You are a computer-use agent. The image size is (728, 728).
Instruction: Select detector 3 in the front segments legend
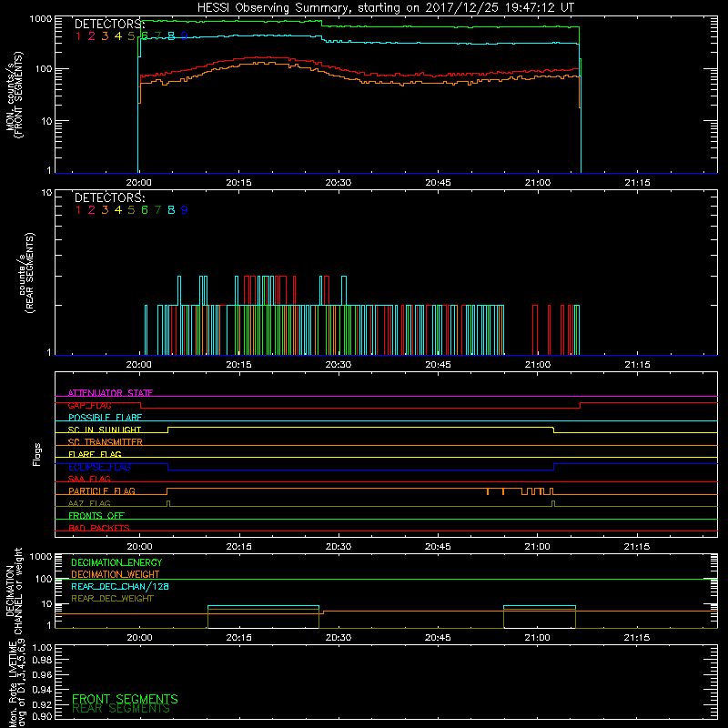click(x=105, y=35)
